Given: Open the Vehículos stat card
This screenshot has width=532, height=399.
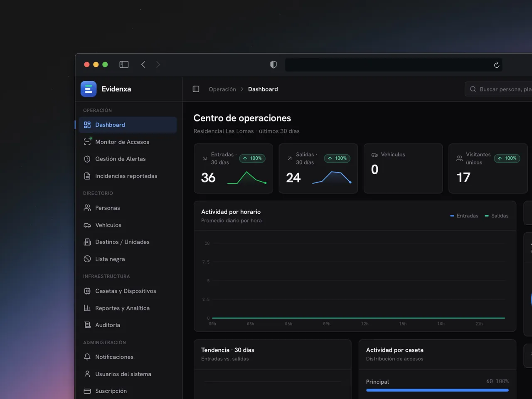Looking at the screenshot, I should point(403,168).
